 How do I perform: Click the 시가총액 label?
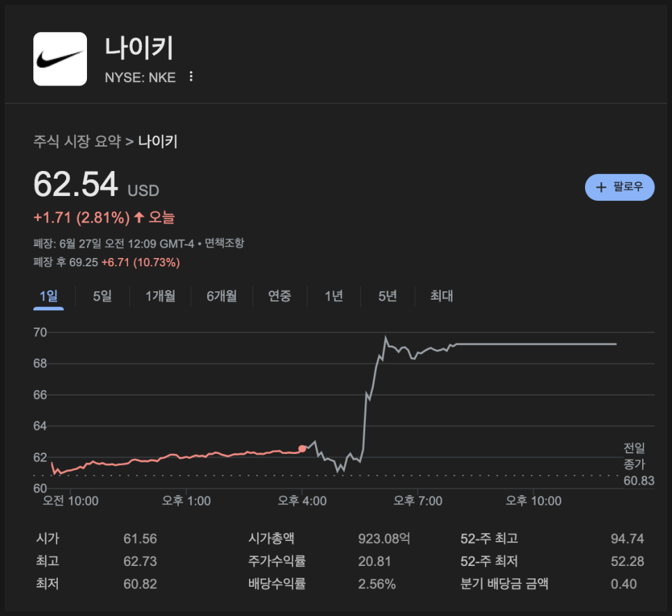(271, 538)
